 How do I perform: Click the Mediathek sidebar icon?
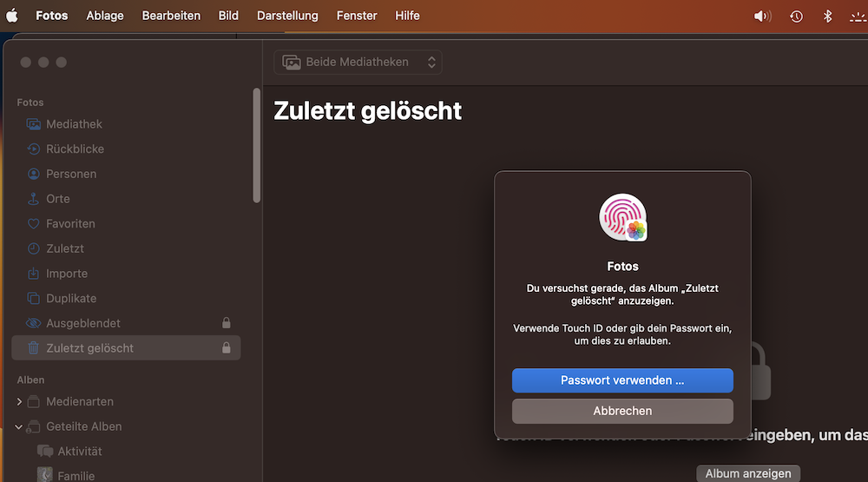coord(33,124)
